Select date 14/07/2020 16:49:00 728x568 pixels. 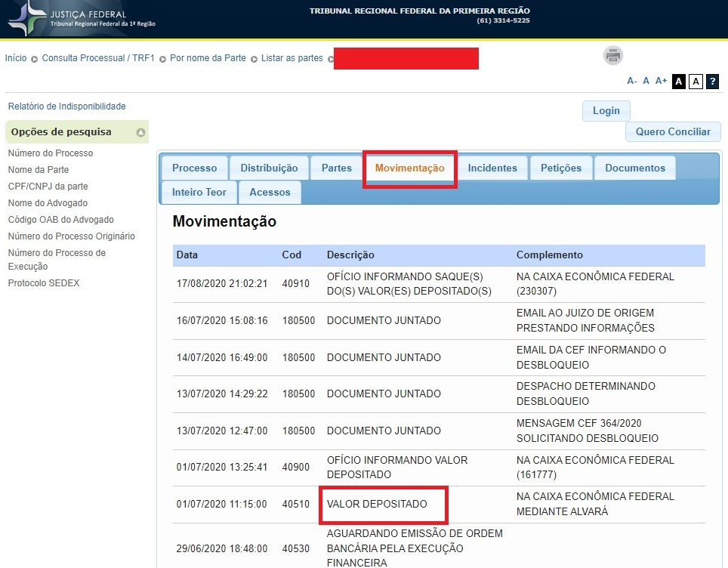click(222, 357)
